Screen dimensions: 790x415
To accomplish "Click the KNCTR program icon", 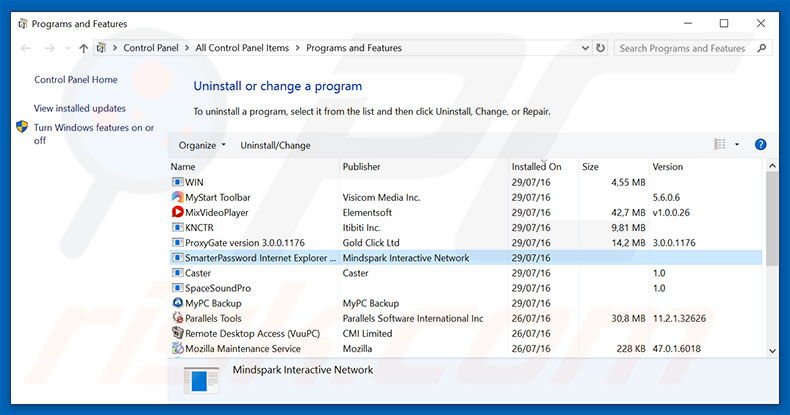I will [x=177, y=227].
